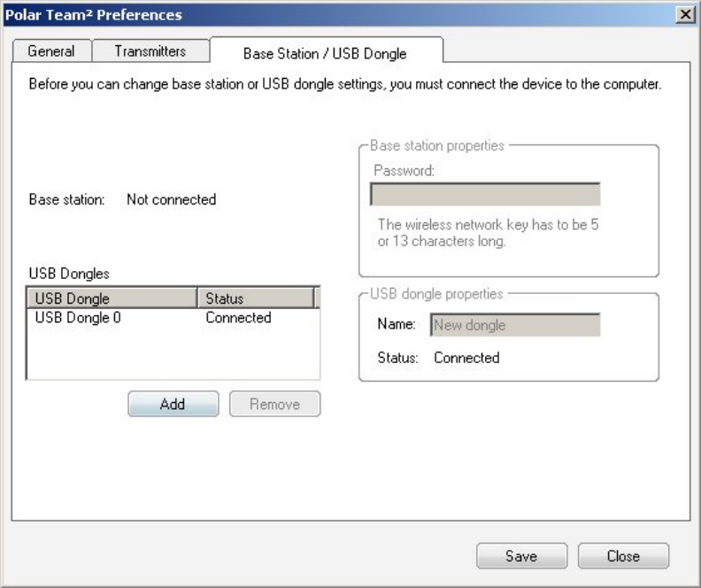Click the connect-device instruction text at top
701x588 pixels.
[x=344, y=84]
